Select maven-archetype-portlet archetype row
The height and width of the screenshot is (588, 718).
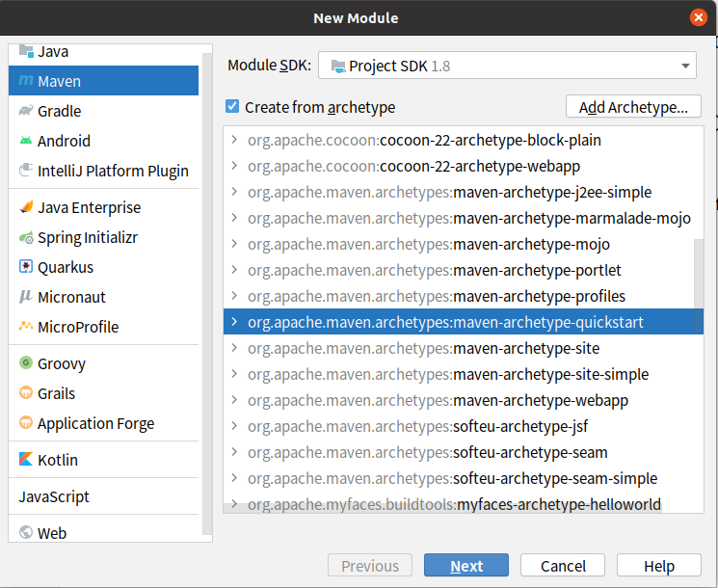pos(464,270)
